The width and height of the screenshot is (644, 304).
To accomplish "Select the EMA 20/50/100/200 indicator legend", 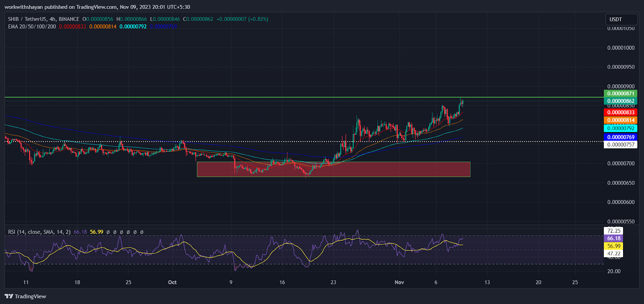I will [32, 27].
